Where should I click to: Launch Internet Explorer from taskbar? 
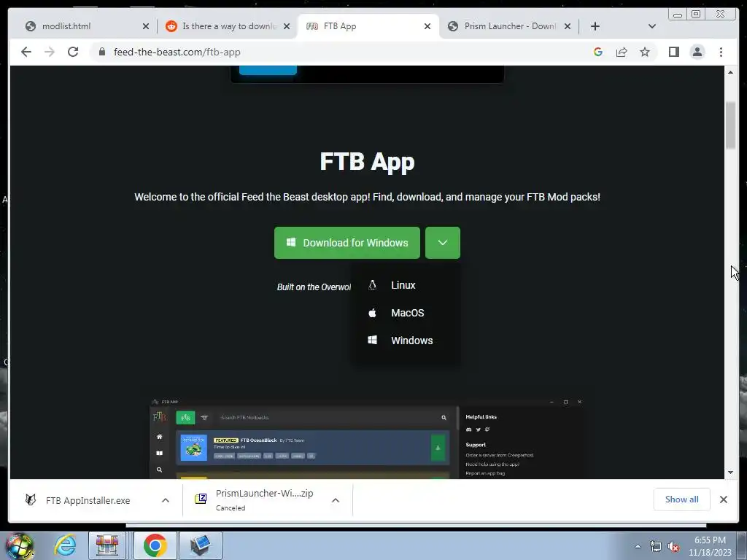[65, 545]
